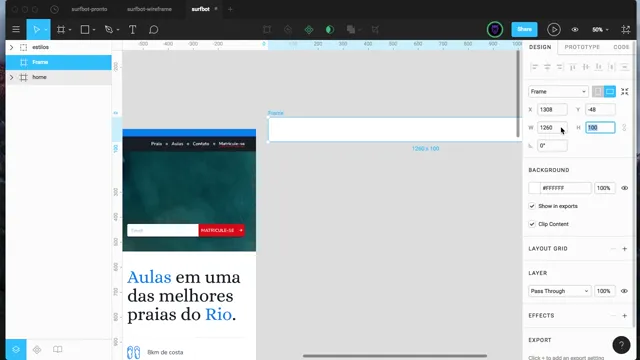Open Frame tool dropdown arrow
Screen dimensions: 640x360
(70, 30)
